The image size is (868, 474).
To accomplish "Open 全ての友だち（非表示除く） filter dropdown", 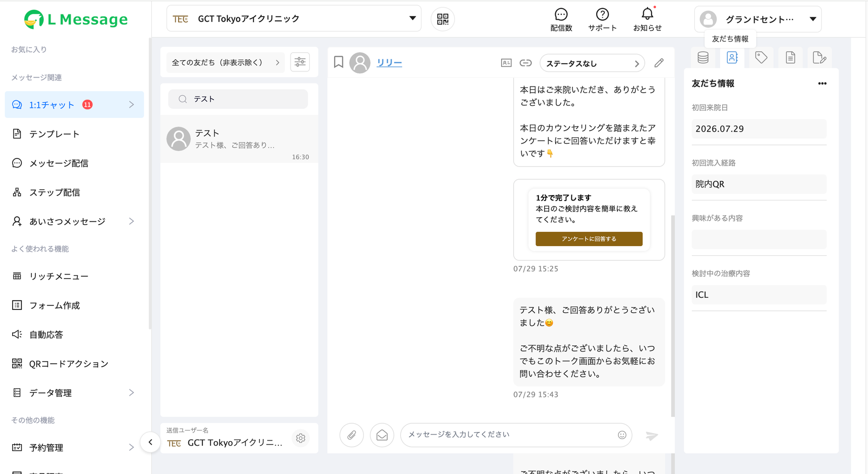I will (225, 62).
